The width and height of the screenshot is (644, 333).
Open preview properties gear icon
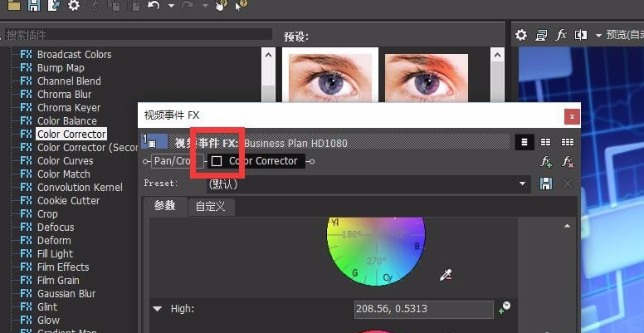(x=521, y=35)
